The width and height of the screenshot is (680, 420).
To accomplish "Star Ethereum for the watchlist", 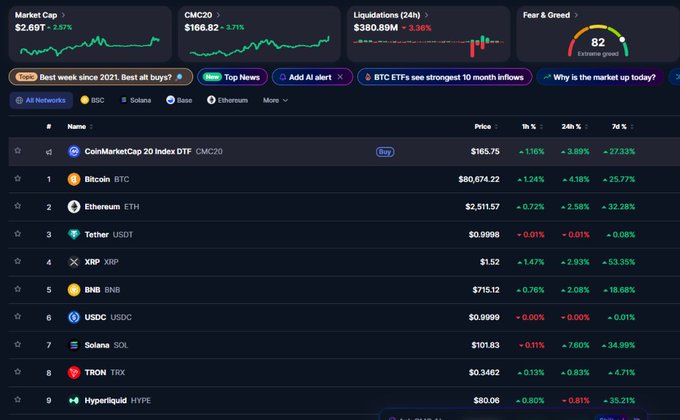I will pyautogui.click(x=18, y=206).
